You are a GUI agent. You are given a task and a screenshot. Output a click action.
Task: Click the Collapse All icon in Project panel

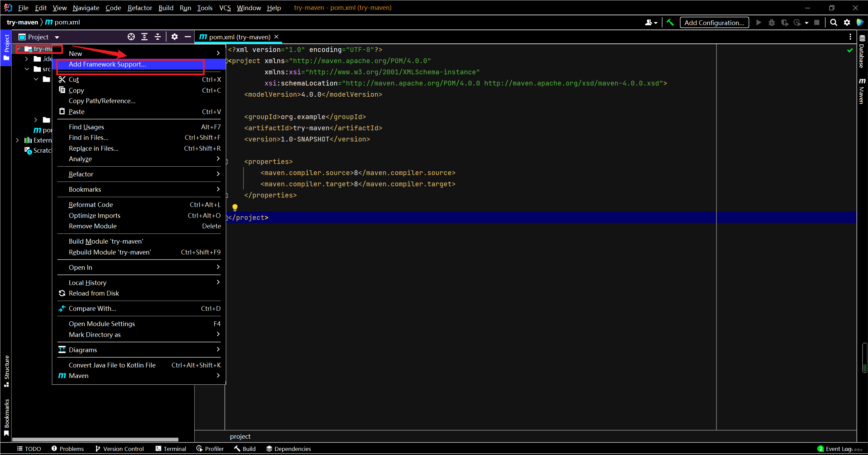pyautogui.click(x=158, y=37)
